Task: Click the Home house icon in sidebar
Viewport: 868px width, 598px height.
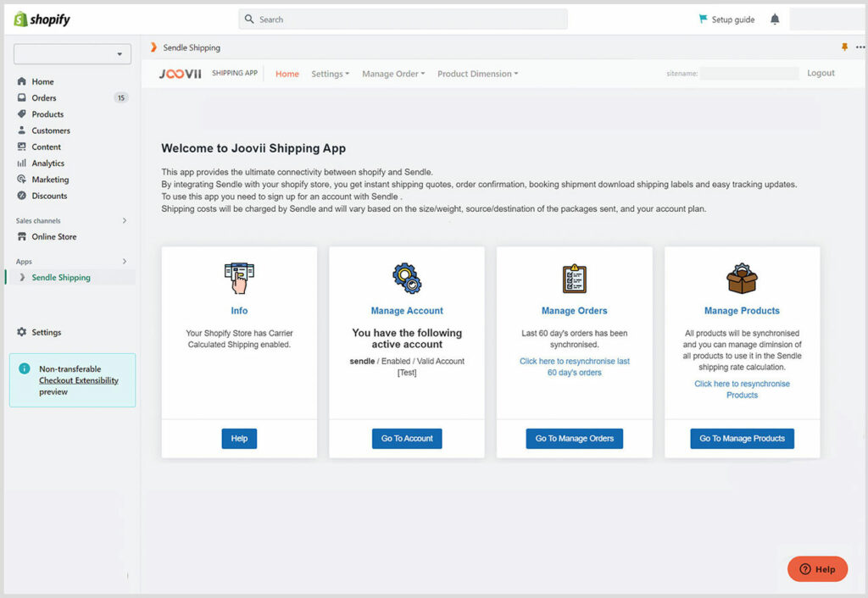Action: click(x=21, y=81)
